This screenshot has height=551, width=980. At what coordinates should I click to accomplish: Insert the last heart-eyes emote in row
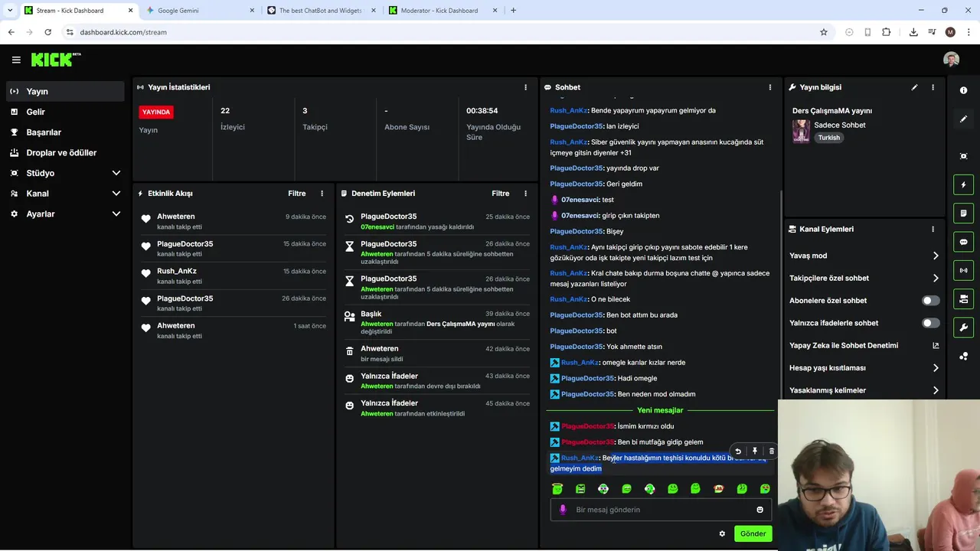(x=765, y=489)
